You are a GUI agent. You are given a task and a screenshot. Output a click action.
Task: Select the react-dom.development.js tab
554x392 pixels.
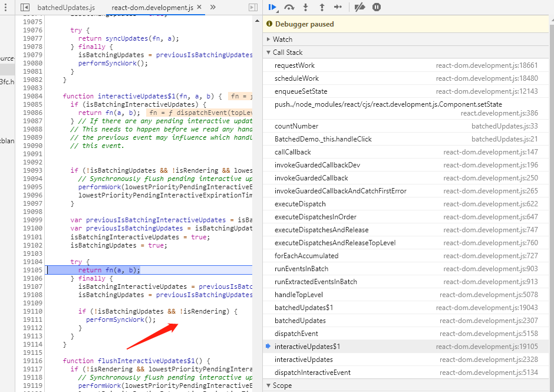pyautogui.click(x=151, y=8)
